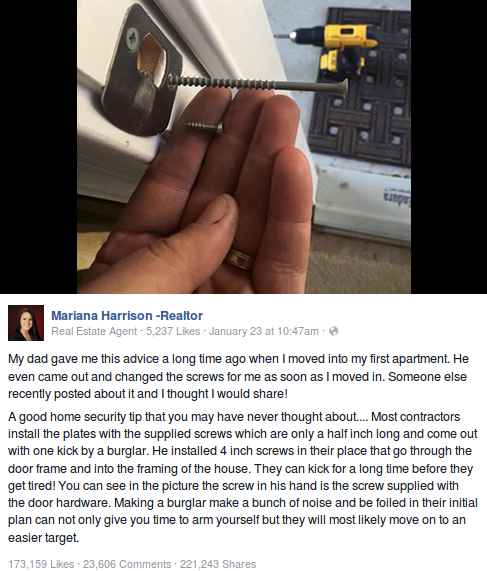Click the short screw resting on the fingers
The image size is (487, 571).
tap(204, 126)
